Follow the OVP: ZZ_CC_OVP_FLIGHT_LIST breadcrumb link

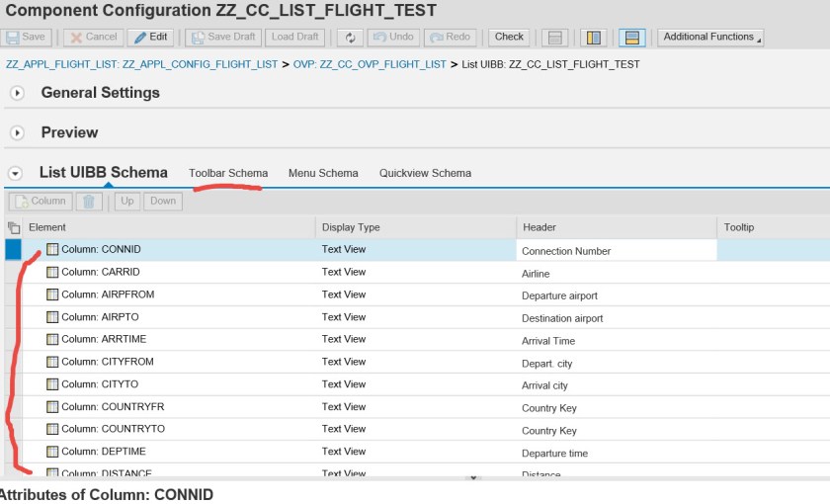pyautogui.click(x=369, y=64)
